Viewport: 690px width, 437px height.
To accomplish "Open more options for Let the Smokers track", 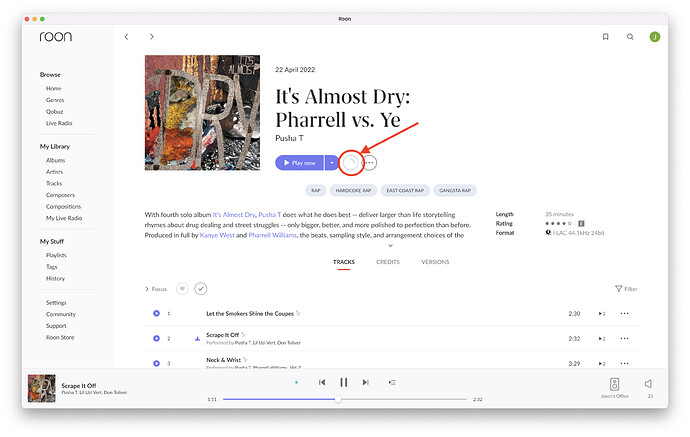I will coord(624,313).
